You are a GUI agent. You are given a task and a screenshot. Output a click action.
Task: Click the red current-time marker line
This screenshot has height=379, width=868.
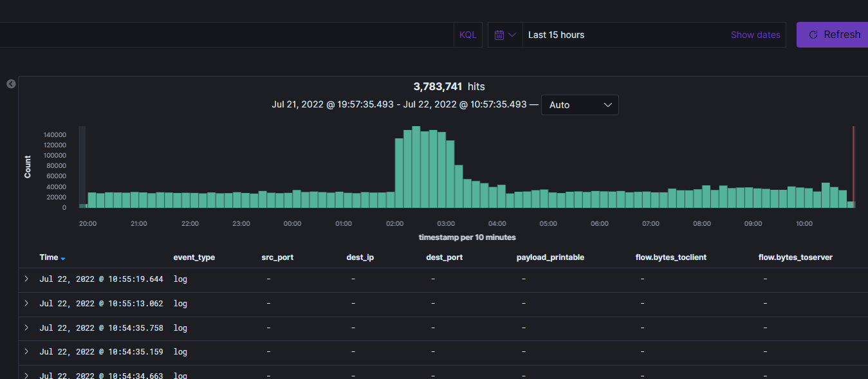pyautogui.click(x=853, y=167)
